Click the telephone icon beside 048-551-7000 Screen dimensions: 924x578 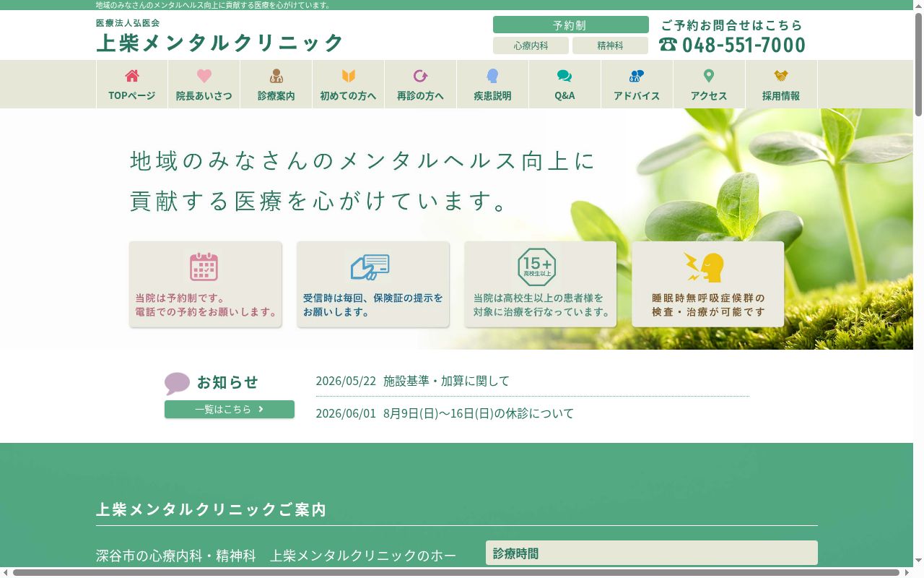click(x=668, y=45)
